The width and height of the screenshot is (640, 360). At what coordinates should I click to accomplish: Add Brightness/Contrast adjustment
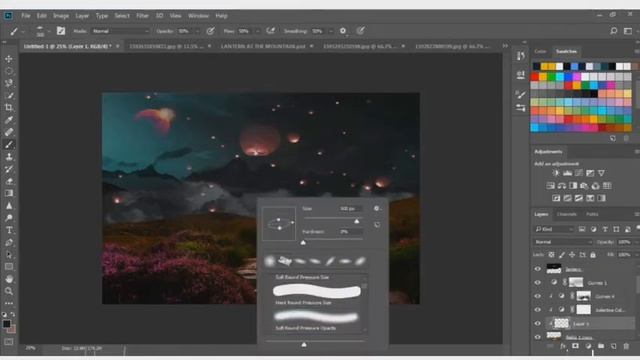[x=556, y=173]
